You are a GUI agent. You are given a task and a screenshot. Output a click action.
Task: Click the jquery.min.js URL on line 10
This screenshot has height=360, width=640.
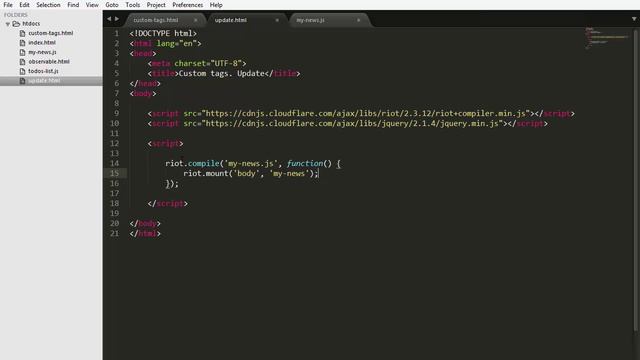coord(354,124)
